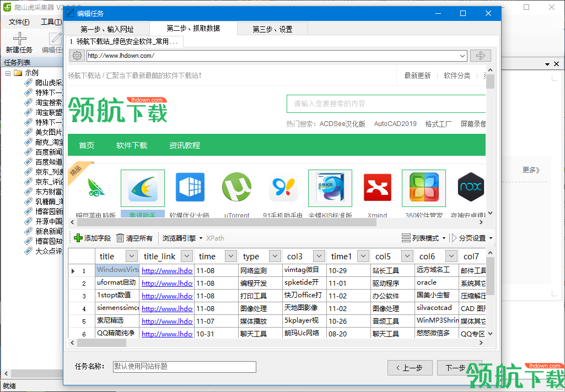Click 首页 in green nav bar

pyautogui.click(x=87, y=145)
